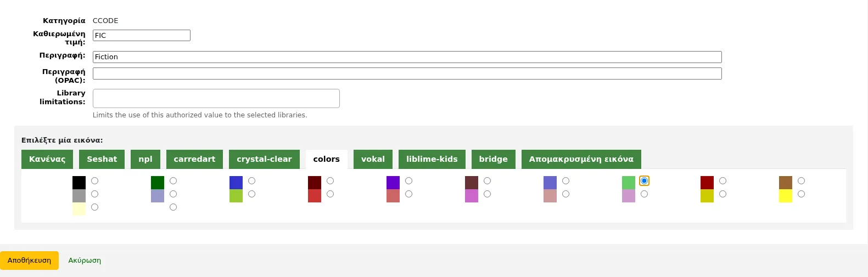Open the Library limitations selector

(216, 99)
